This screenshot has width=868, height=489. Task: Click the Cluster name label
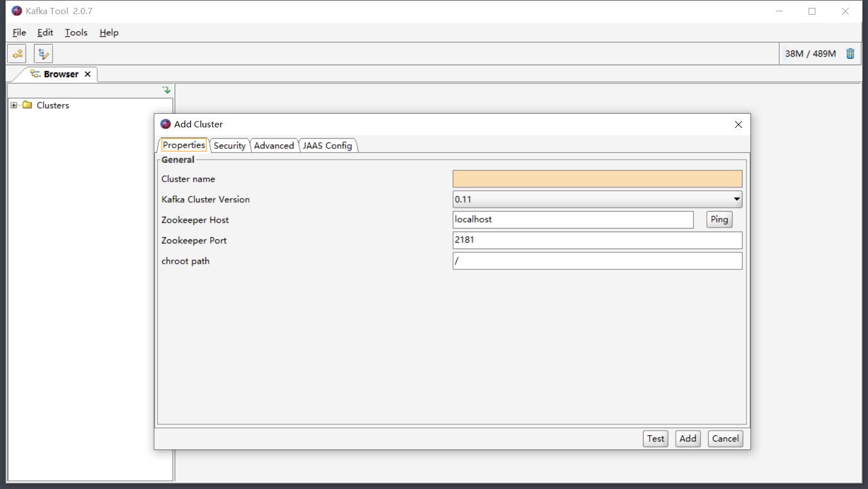(x=188, y=179)
